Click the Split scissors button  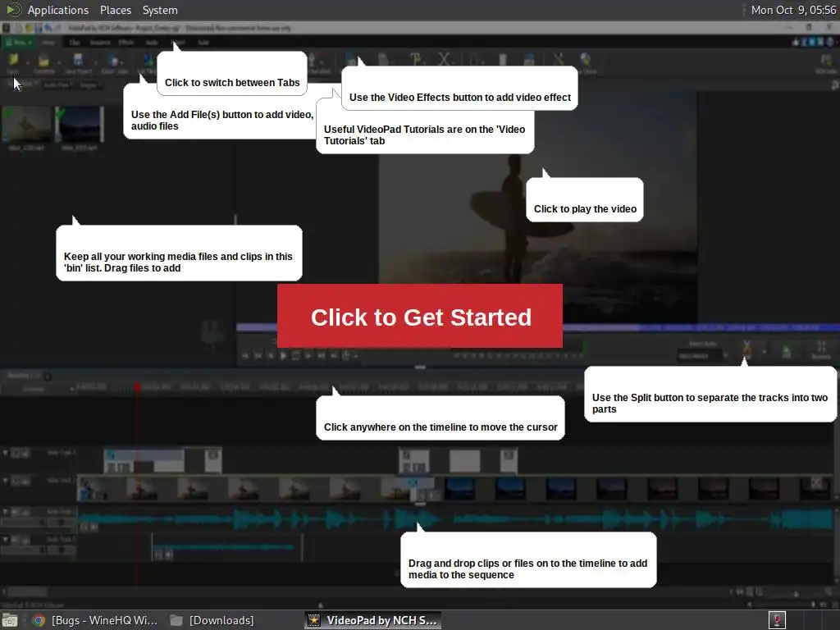pyautogui.click(x=746, y=350)
